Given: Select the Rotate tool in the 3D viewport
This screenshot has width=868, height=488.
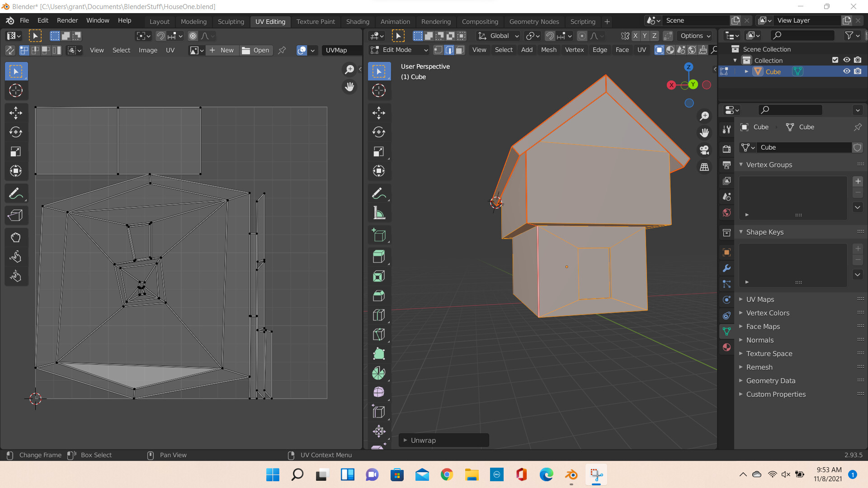Looking at the screenshot, I should (379, 132).
